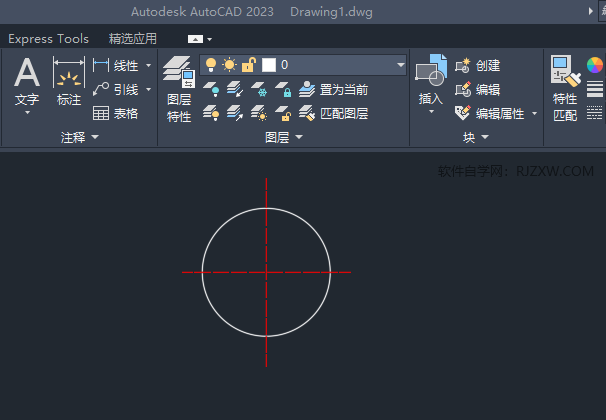Expand the 块 panel

[x=476, y=137]
